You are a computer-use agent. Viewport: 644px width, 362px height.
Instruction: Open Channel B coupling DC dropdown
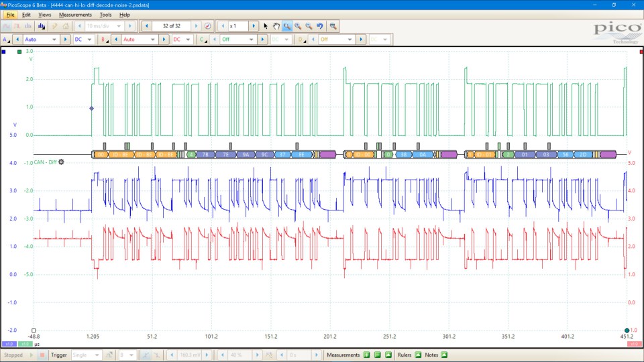pyautogui.click(x=181, y=40)
